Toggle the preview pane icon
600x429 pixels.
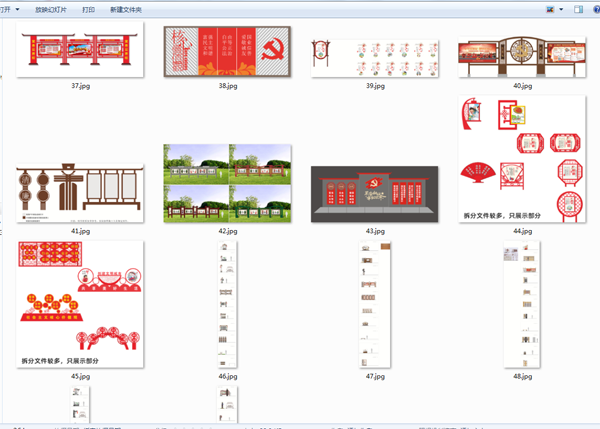click(x=576, y=9)
